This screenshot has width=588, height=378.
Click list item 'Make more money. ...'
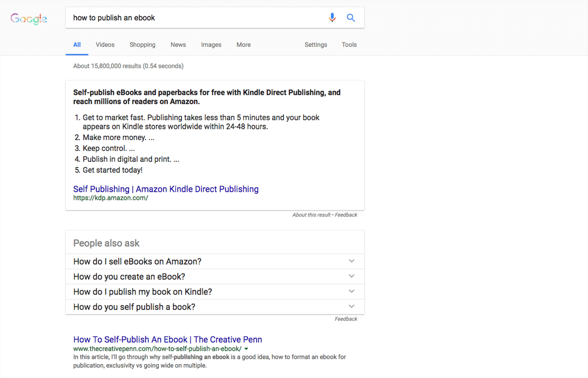click(x=118, y=138)
